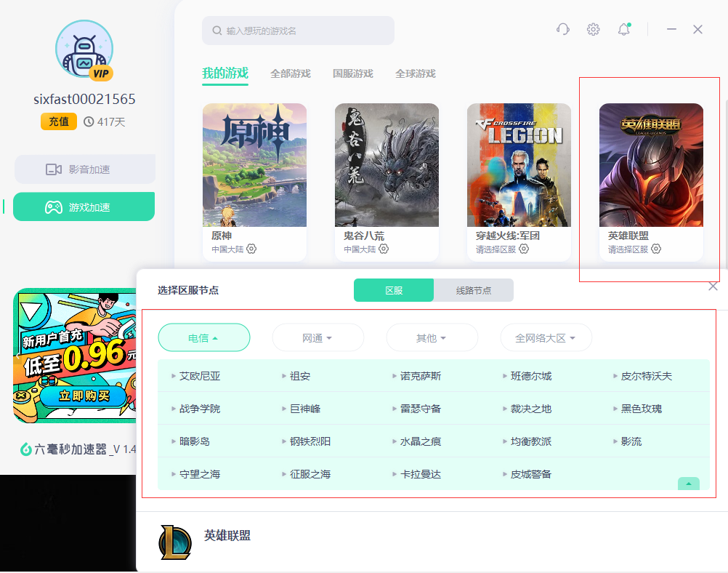
Task: Switch to the 区服 toggle option
Action: 394,290
